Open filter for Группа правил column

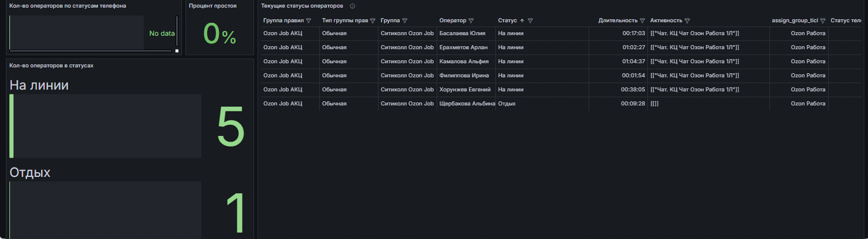click(x=309, y=21)
